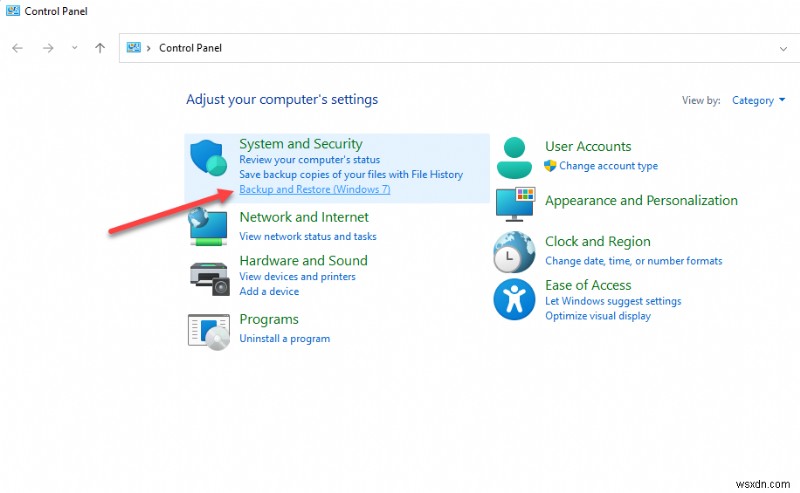Go up one level with up arrow
This screenshot has height=493, width=800.
[100, 48]
